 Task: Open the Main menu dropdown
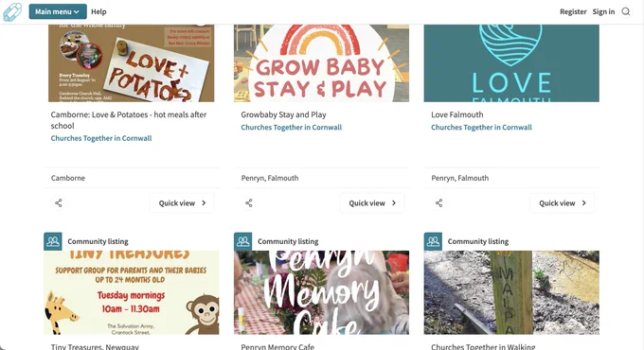[x=58, y=11]
